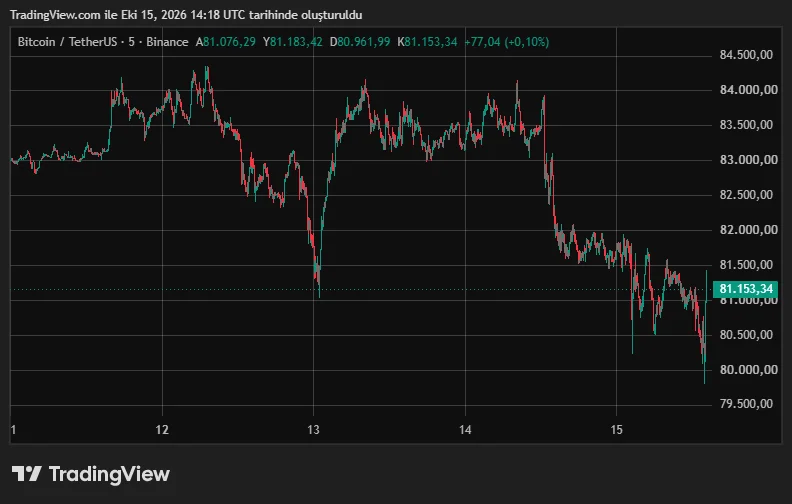Click the 84.000,00 price axis label
Viewport: 792px width, 504px height.
click(x=749, y=90)
